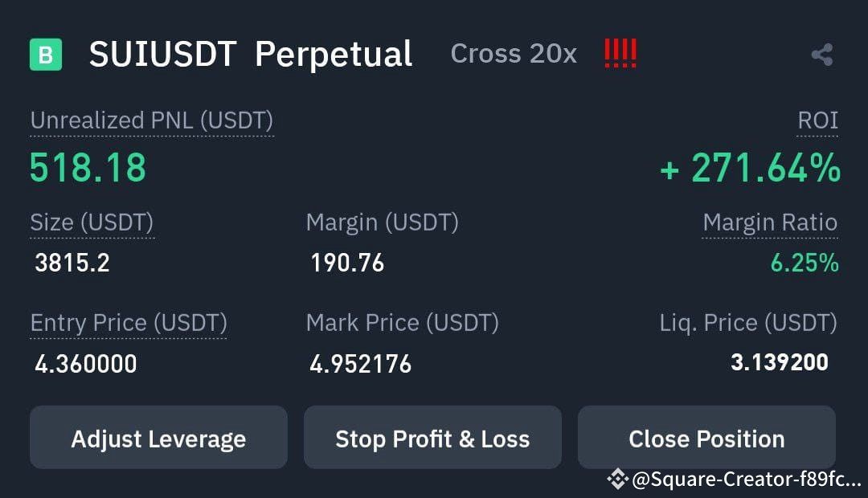Image resolution: width=868 pixels, height=498 pixels.
Task: Click the Size (USDT) label
Action: click(x=91, y=222)
